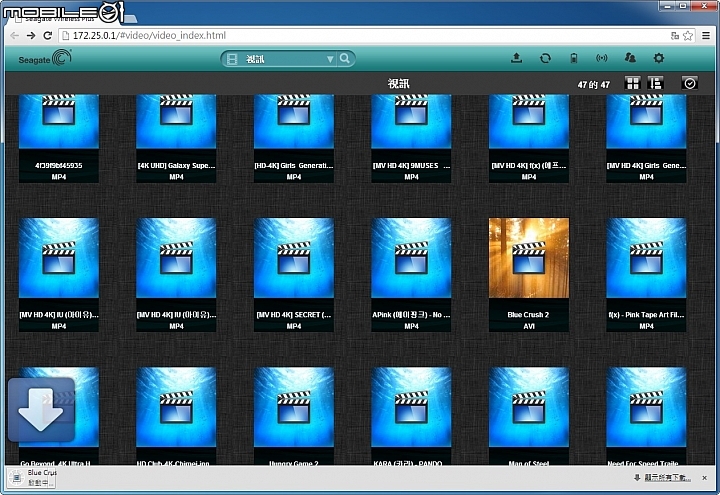Open the Hungry Game 2 video

[x=294, y=416]
